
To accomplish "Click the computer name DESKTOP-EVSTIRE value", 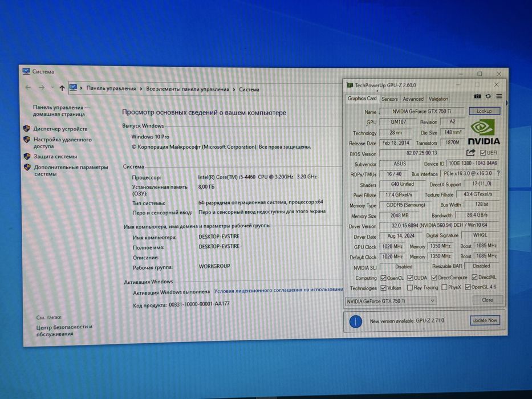I will click(219, 236).
